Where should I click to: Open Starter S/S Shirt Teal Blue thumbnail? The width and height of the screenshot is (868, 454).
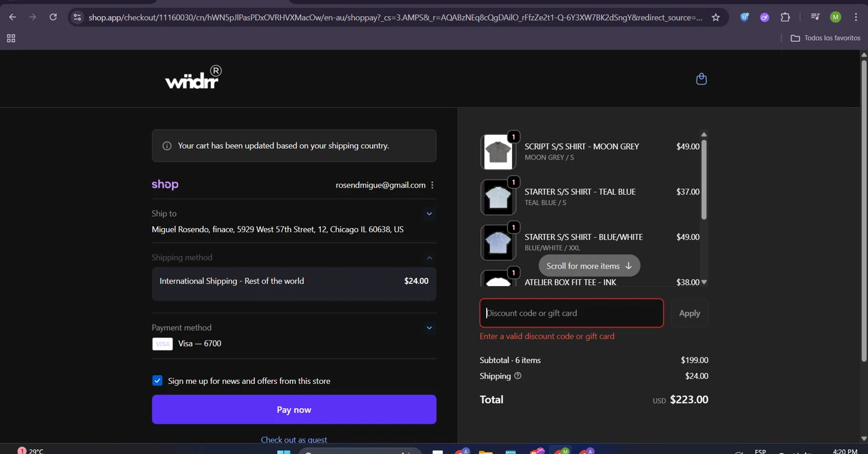coord(498,197)
